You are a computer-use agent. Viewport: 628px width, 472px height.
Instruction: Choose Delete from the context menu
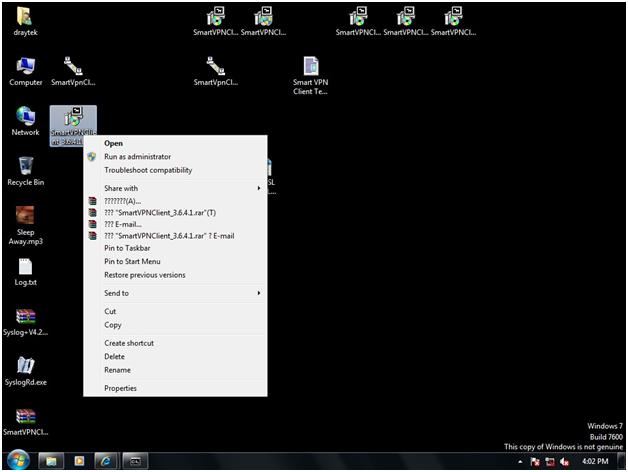[x=175, y=357]
